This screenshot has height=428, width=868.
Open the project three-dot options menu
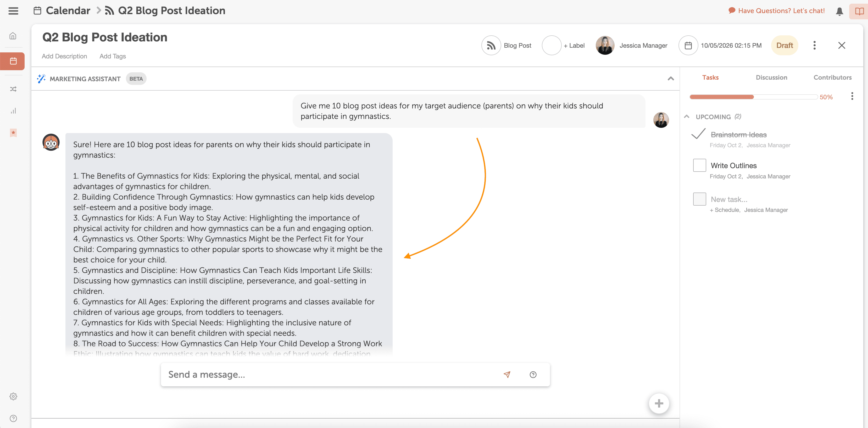[814, 45]
